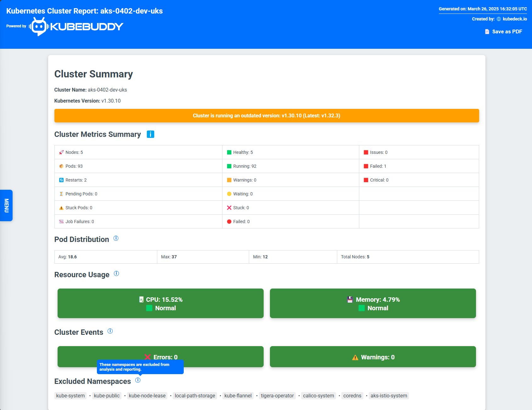Image resolution: width=532 pixels, height=410 pixels.
Task: Click the PDF document icon
Action: pos(487,31)
